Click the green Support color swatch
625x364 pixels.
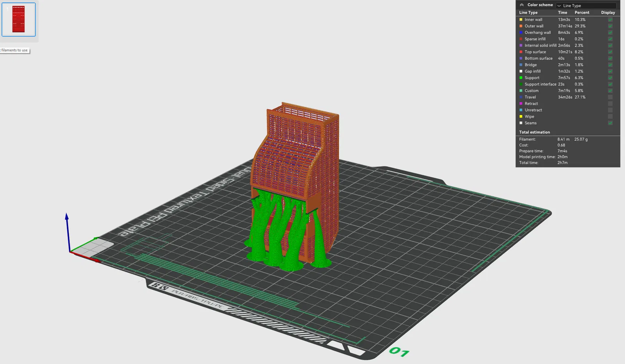point(521,78)
